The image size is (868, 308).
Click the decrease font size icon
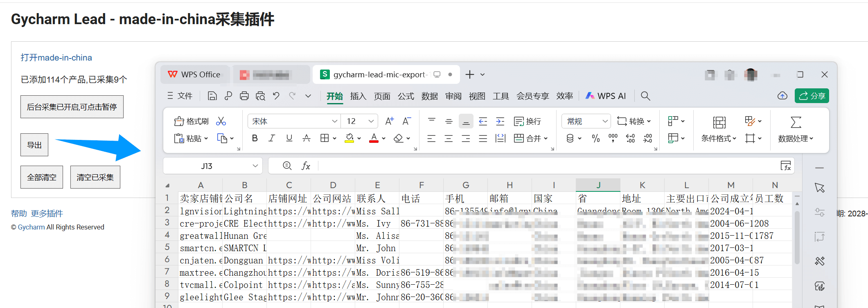[x=406, y=121]
